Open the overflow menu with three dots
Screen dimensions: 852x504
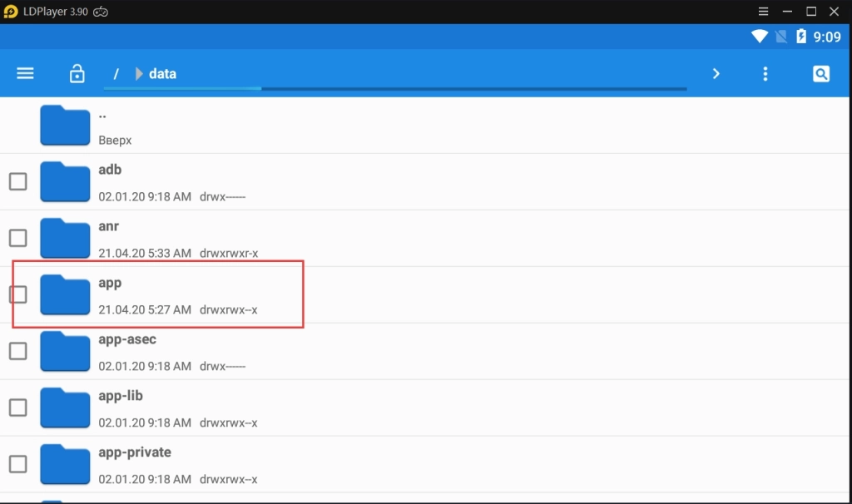point(765,73)
